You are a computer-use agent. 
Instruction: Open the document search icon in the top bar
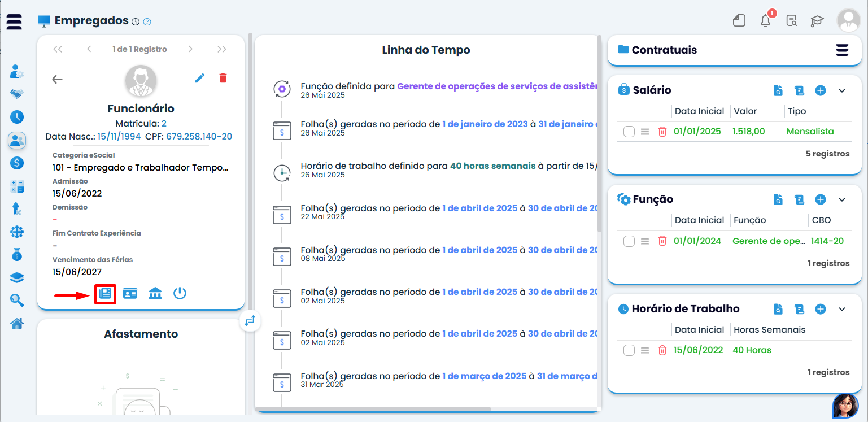pos(792,21)
